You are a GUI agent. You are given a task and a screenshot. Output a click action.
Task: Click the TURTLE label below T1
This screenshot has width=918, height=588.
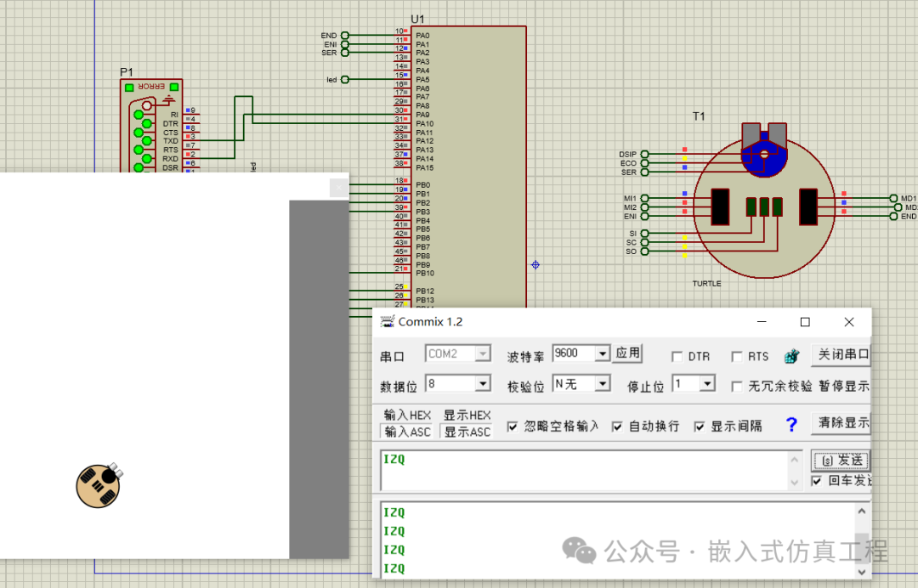(x=706, y=284)
